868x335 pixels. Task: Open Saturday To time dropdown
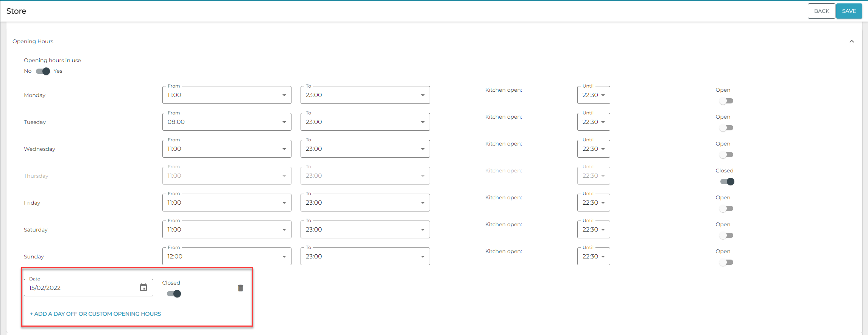pos(365,230)
